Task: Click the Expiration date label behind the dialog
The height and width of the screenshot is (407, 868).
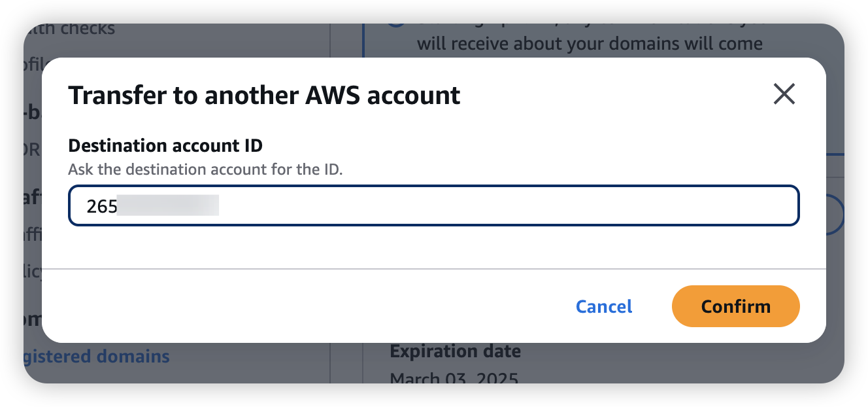Action: pos(455,351)
